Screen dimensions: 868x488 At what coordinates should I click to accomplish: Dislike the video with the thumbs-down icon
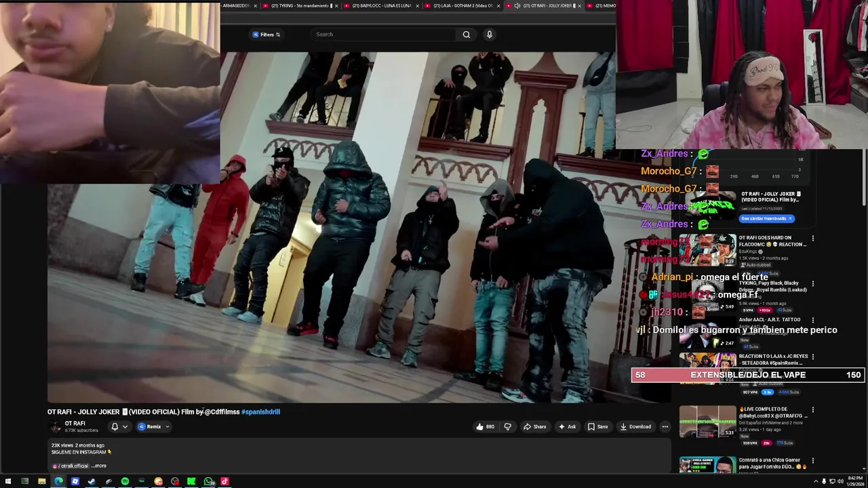507,427
